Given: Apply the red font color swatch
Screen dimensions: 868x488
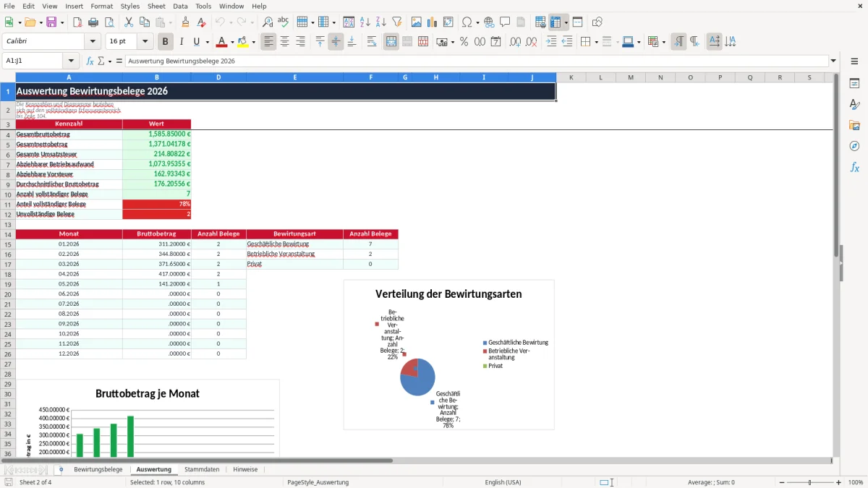Looking at the screenshot, I should pyautogui.click(x=221, y=42).
